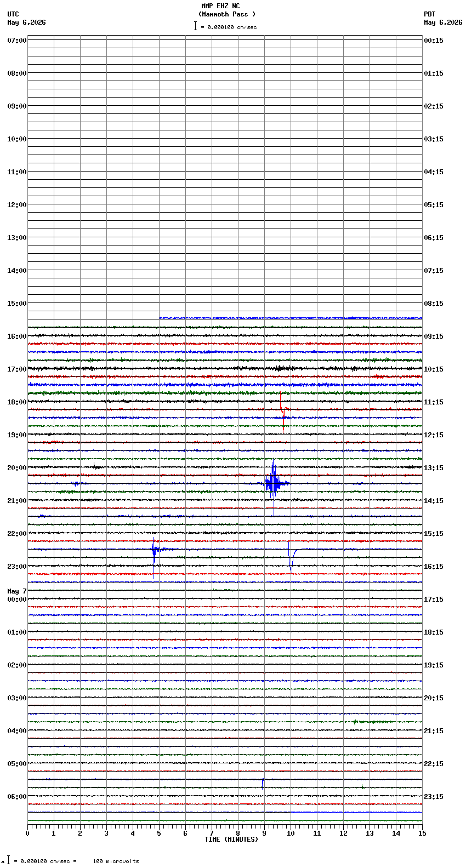Click the 10:00 UTC time label

[17, 139]
